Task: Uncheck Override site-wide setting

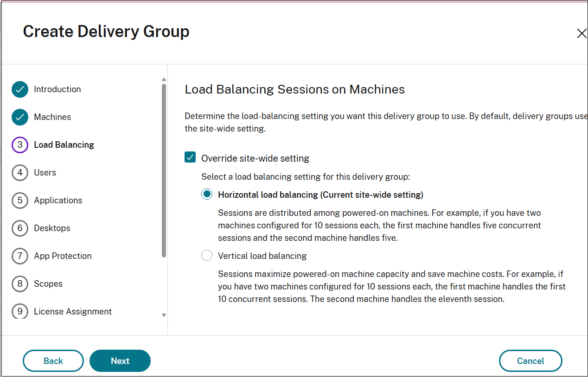Action: 190,157
